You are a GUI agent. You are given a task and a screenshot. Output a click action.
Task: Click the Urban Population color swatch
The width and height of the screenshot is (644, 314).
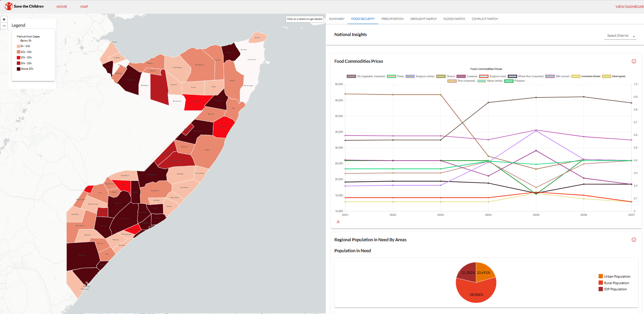click(600, 276)
